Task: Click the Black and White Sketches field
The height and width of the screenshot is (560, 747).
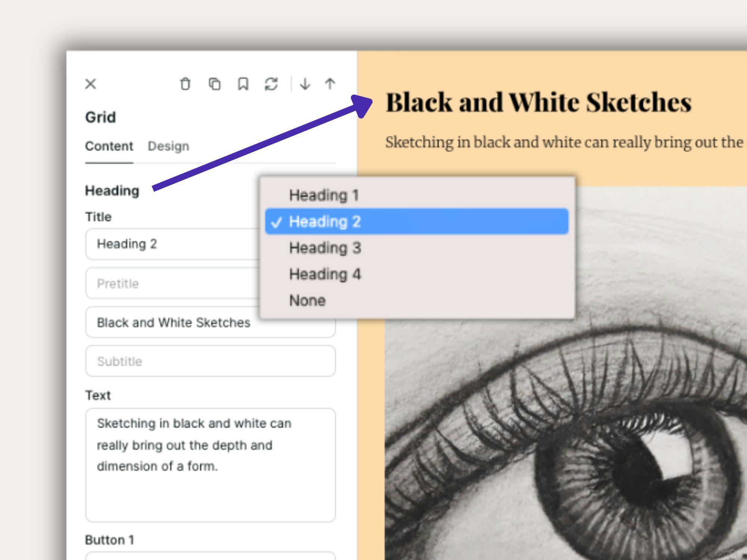Action: tap(173, 323)
